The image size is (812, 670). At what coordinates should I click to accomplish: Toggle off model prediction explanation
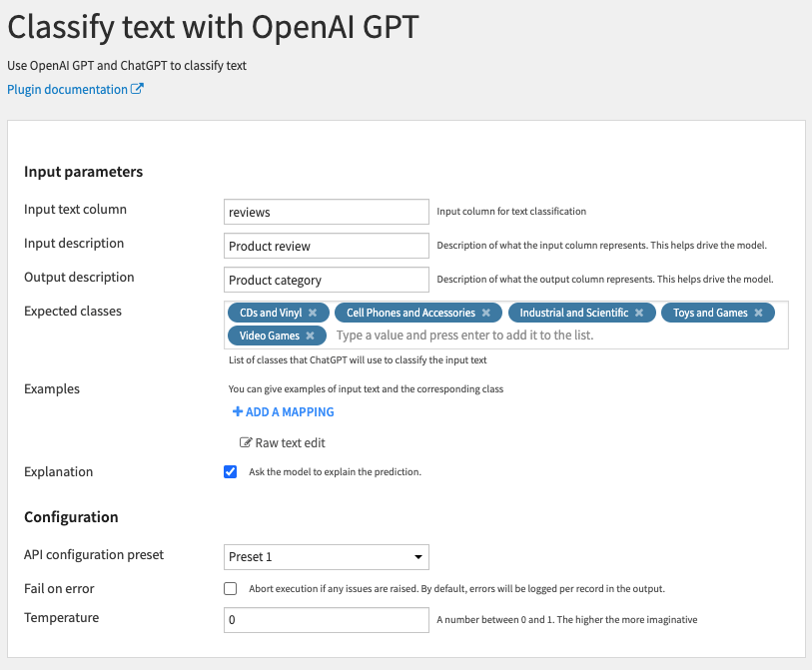tap(230, 471)
